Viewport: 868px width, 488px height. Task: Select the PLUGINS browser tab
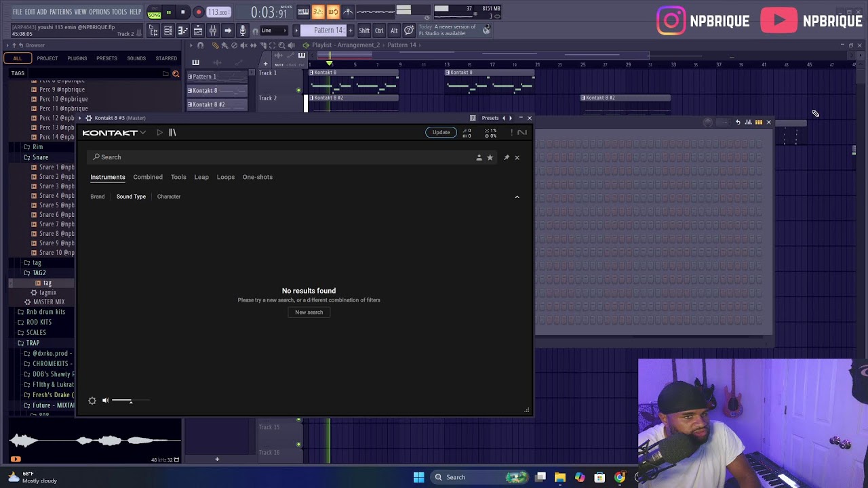click(x=77, y=58)
